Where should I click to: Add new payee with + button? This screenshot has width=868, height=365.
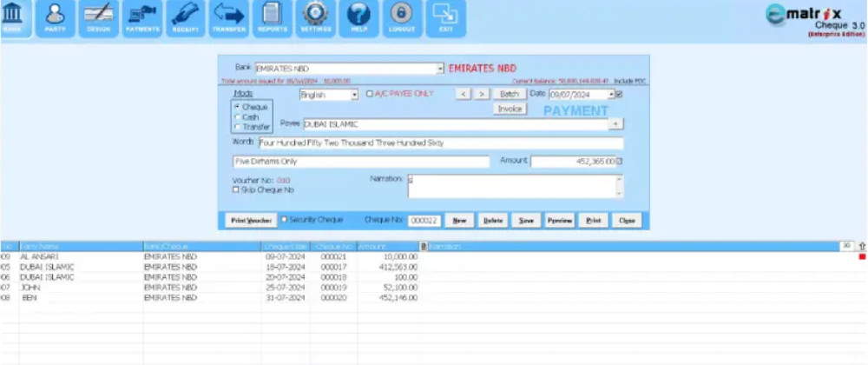[615, 124]
